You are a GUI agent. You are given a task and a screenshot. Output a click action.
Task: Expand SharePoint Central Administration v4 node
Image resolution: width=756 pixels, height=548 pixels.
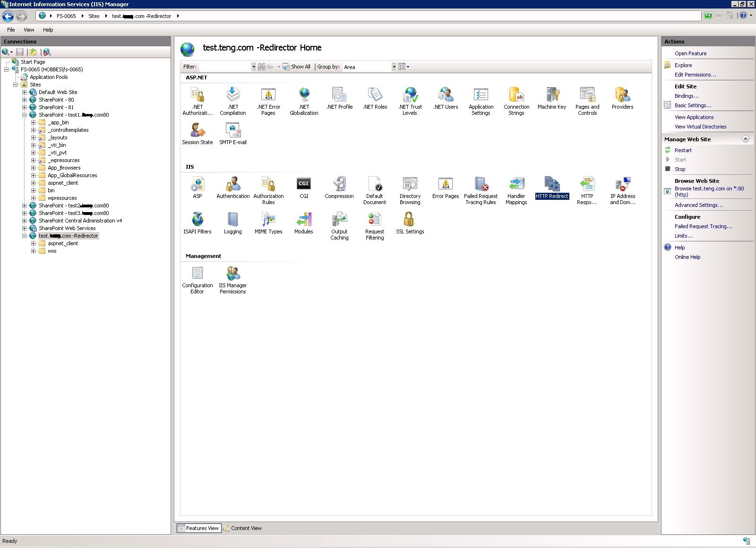point(25,221)
